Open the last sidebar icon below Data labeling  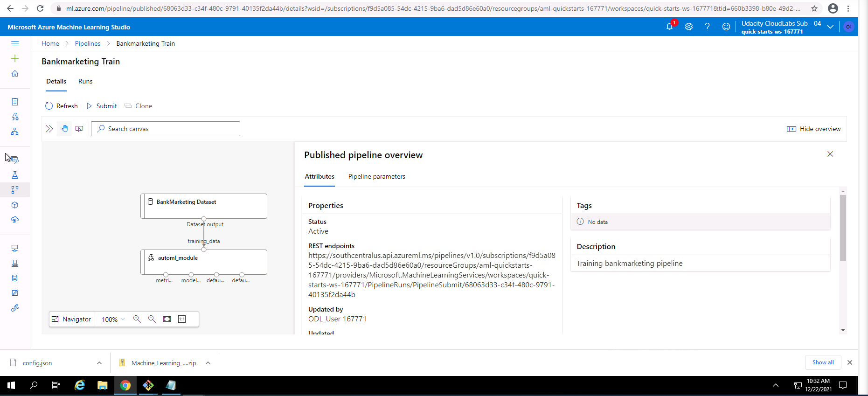(15, 308)
